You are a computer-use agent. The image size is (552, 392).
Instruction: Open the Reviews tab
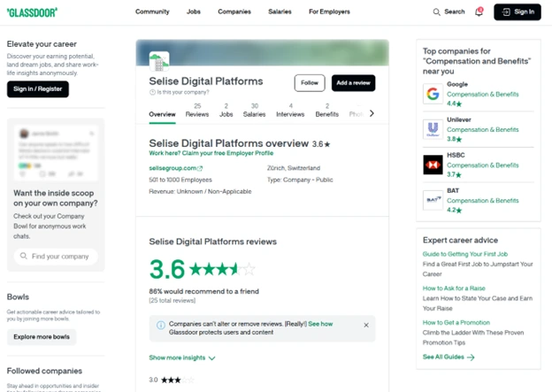(x=197, y=110)
